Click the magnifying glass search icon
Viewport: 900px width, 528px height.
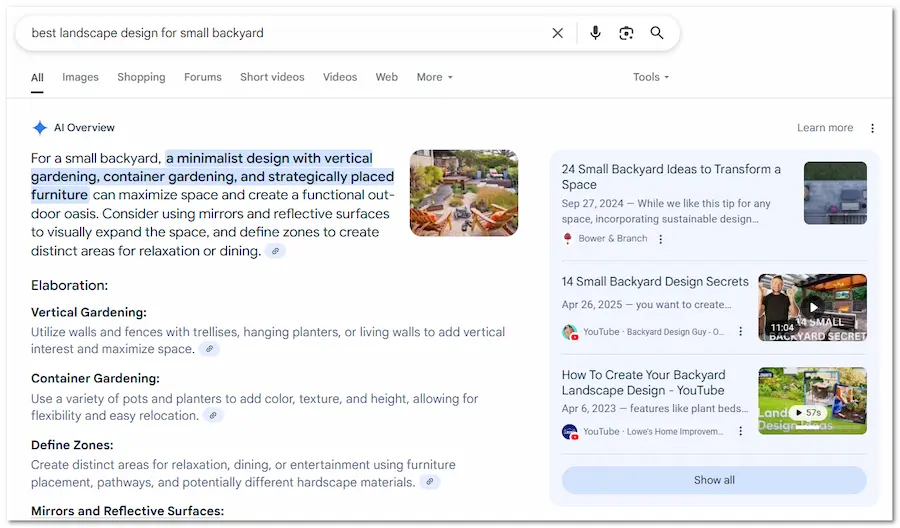[x=657, y=33]
